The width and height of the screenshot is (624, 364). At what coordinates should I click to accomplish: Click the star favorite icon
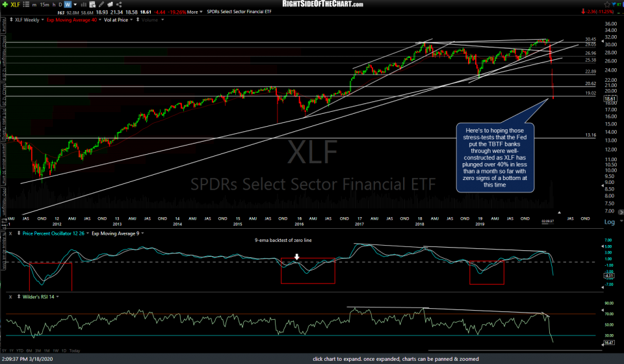point(607,5)
